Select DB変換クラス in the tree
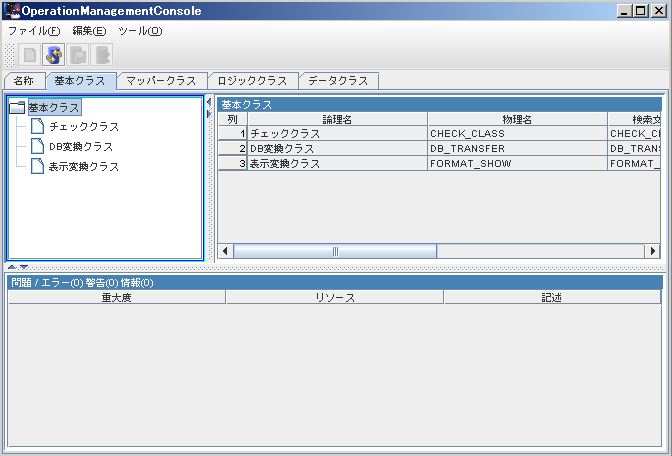This screenshot has width=672, height=456. coord(81,146)
